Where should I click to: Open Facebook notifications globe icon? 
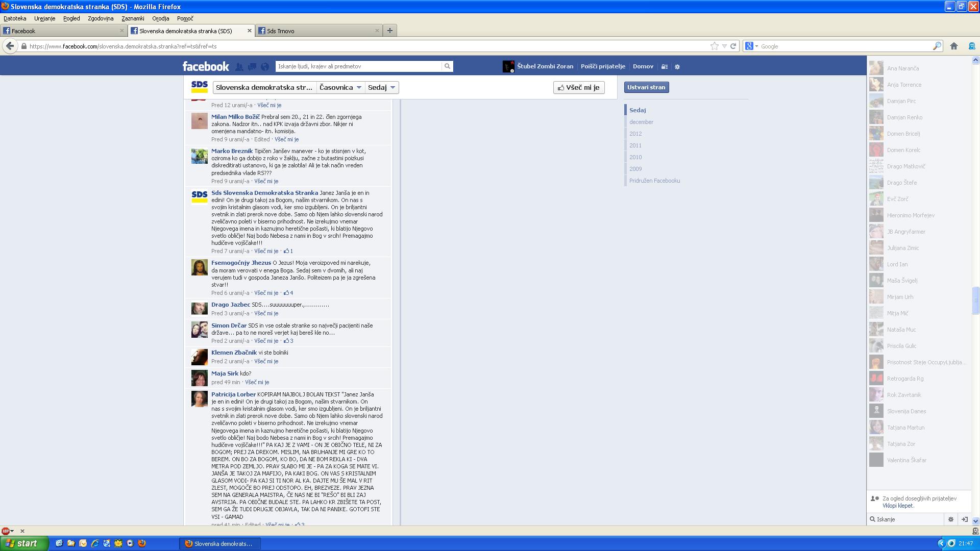[x=265, y=66]
